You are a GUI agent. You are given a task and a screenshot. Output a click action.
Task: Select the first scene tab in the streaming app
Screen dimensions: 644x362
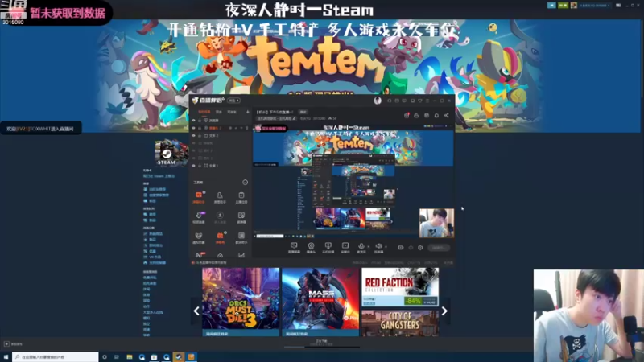point(204,112)
